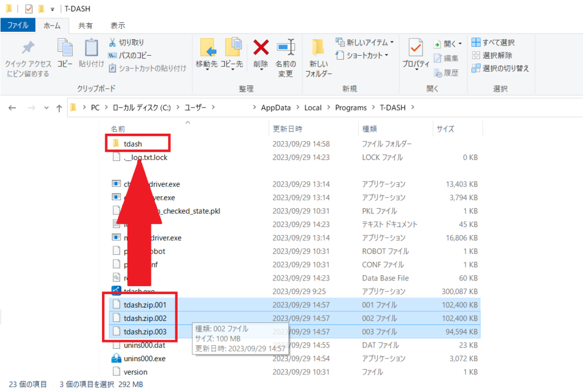Click Select All (すべて選択)
This screenshot has height=392, width=583.
point(493,43)
